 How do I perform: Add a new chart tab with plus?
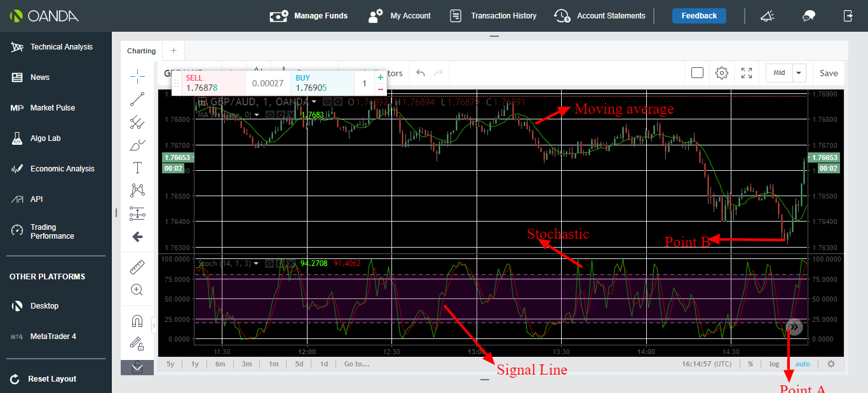click(x=173, y=51)
